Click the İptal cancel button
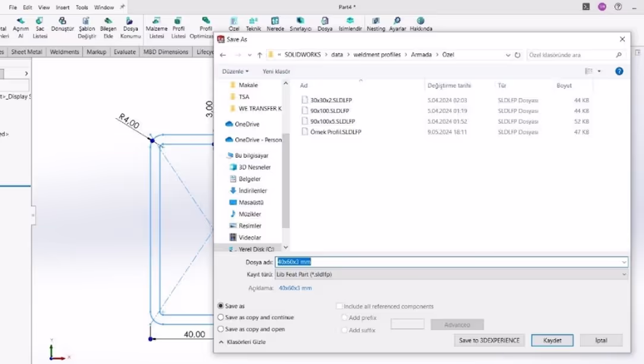Image resolution: width=644 pixels, height=364 pixels. 601,340
